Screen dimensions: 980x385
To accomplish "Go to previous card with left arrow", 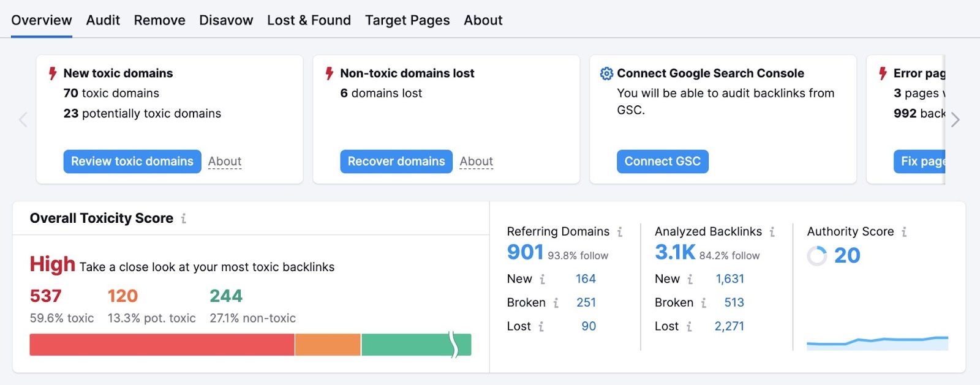I will [x=23, y=119].
